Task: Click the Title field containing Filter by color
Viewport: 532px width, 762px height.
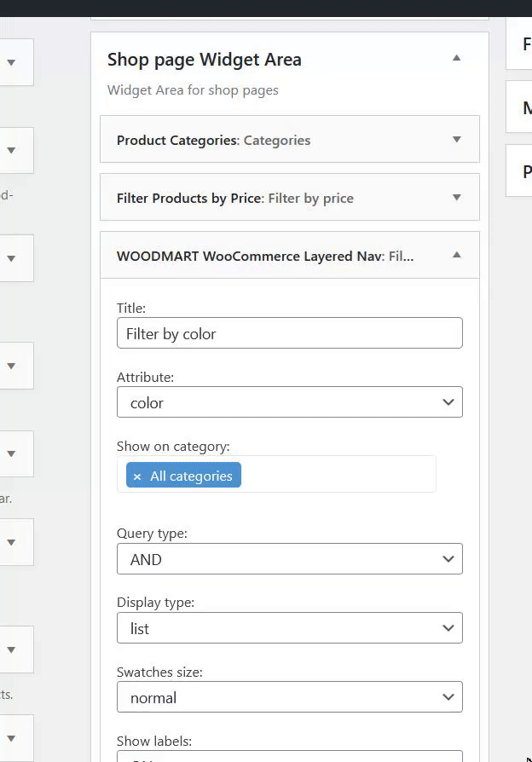Action: 289,333
